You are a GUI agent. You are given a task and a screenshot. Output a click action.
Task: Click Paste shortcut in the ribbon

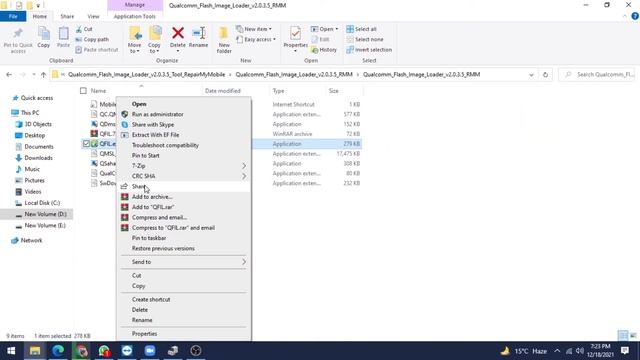(x=97, y=50)
